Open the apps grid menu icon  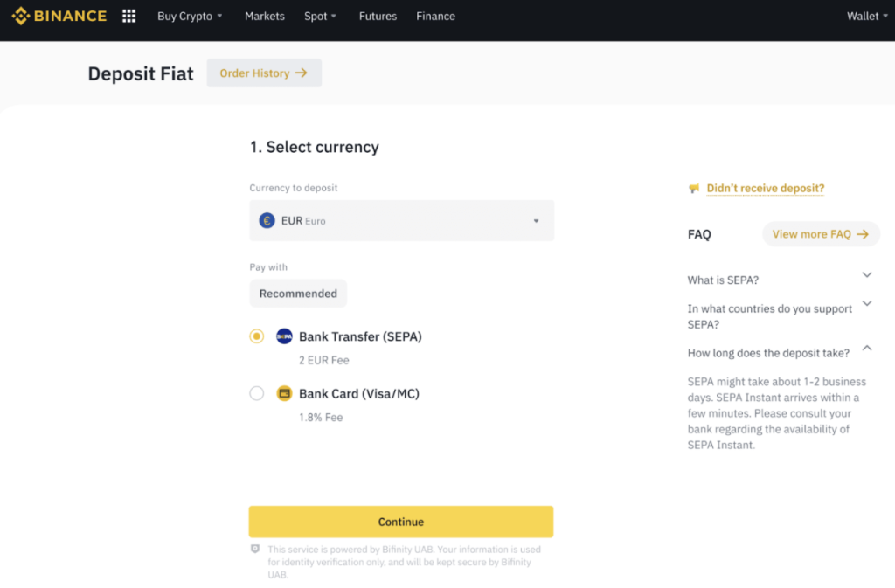coord(129,17)
